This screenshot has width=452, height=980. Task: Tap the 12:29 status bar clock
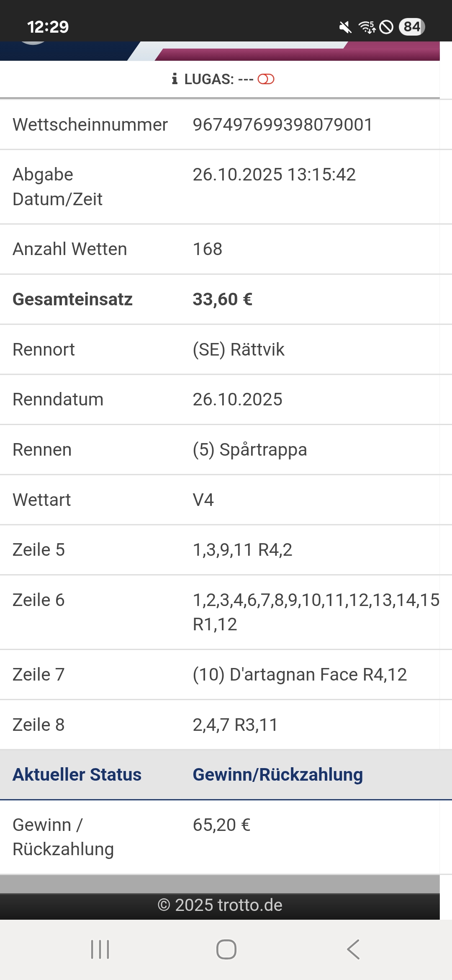(x=48, y=27)
